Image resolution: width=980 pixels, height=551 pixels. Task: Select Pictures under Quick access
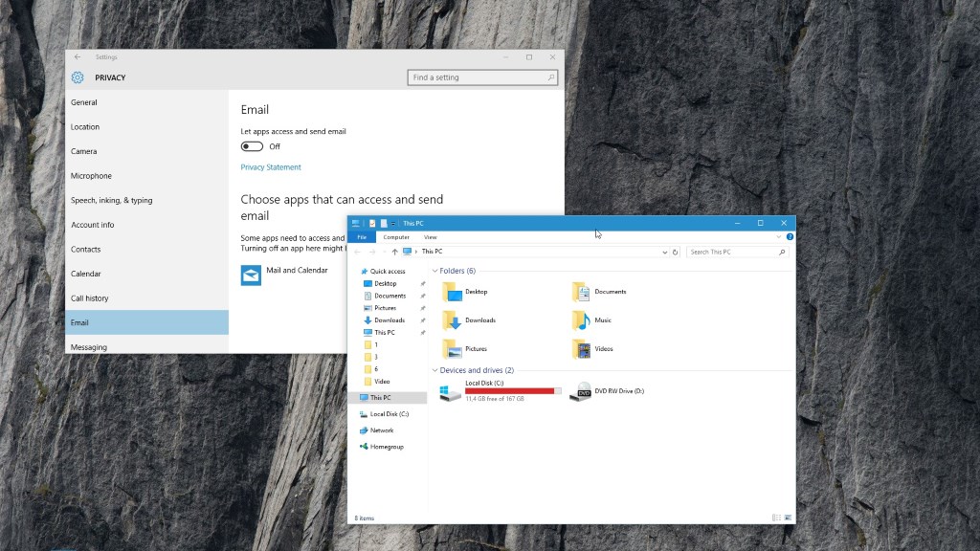pos(388,308)
